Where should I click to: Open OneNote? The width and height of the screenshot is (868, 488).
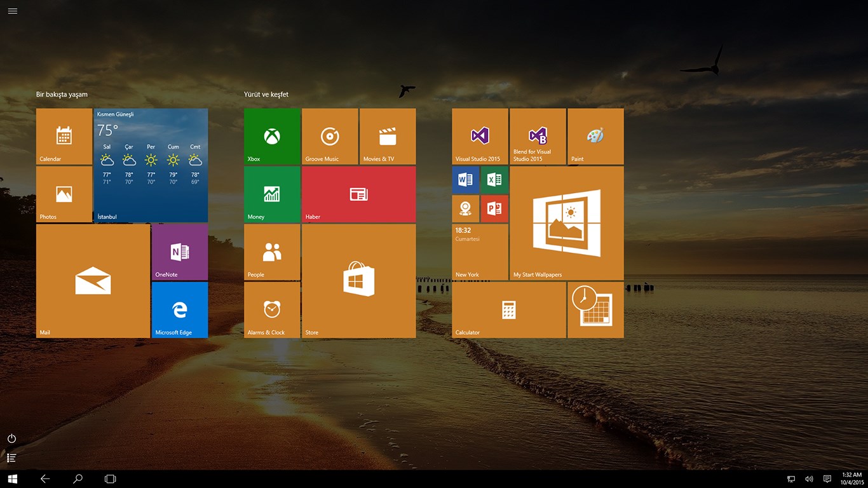point(179,252)
